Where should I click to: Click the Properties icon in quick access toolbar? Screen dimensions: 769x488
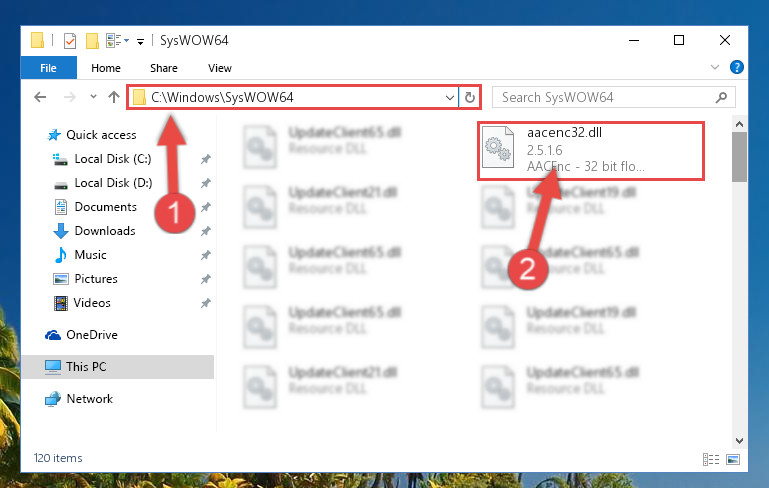tap(70, 41)
